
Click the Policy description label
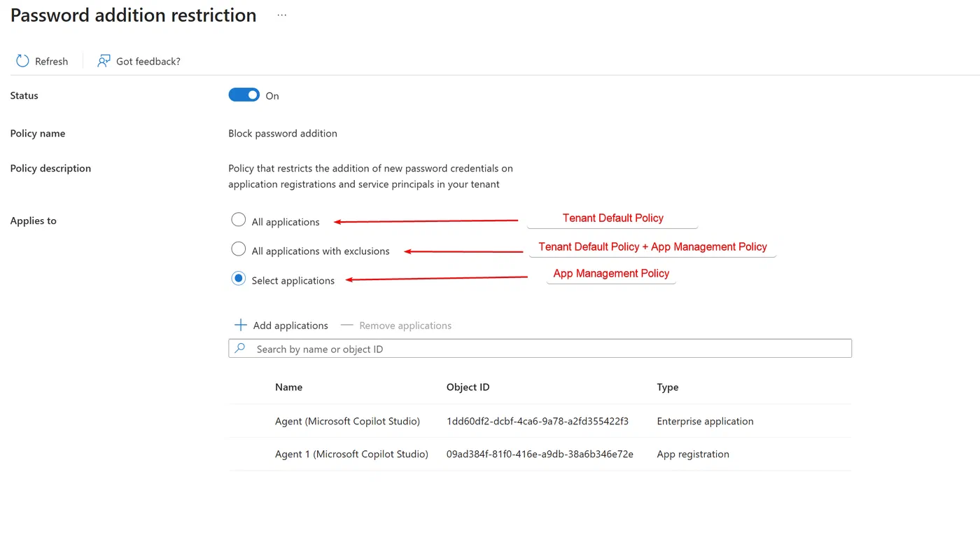tap(50, 169)
